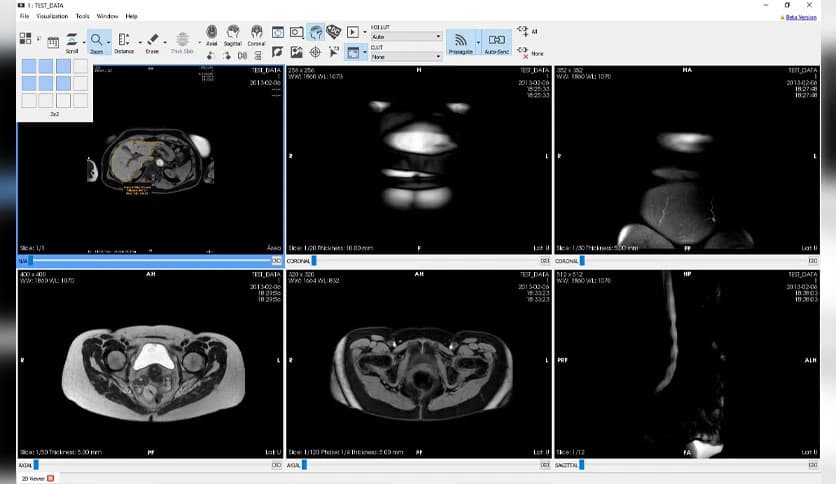Click the image export picture icon
Viewport: 836px width, 484px height.
click(x=296, y=52)
